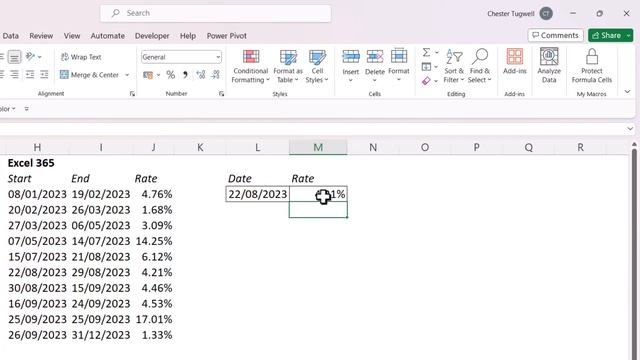Click the Accounting Number Format icon
The image size is (640, 360).
click(148, 75)
